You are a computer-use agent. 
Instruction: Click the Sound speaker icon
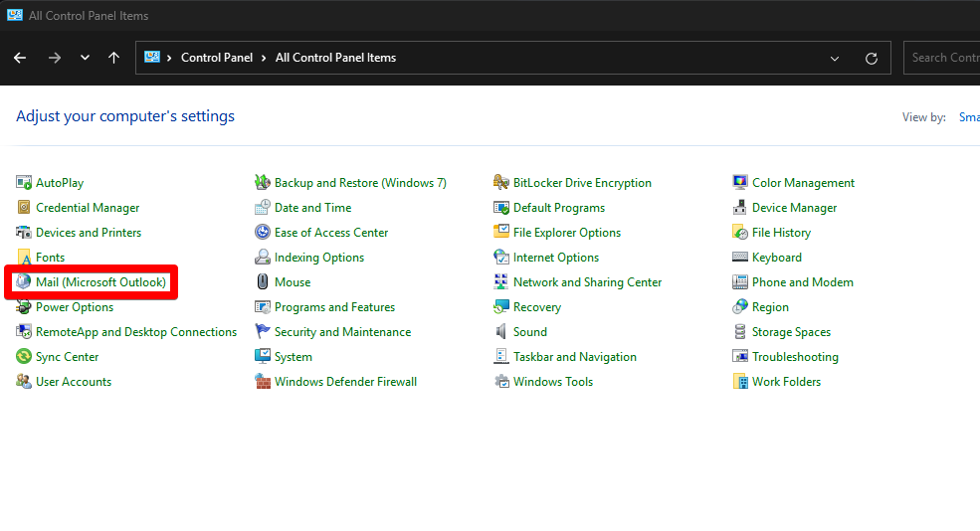pos(502,332)
